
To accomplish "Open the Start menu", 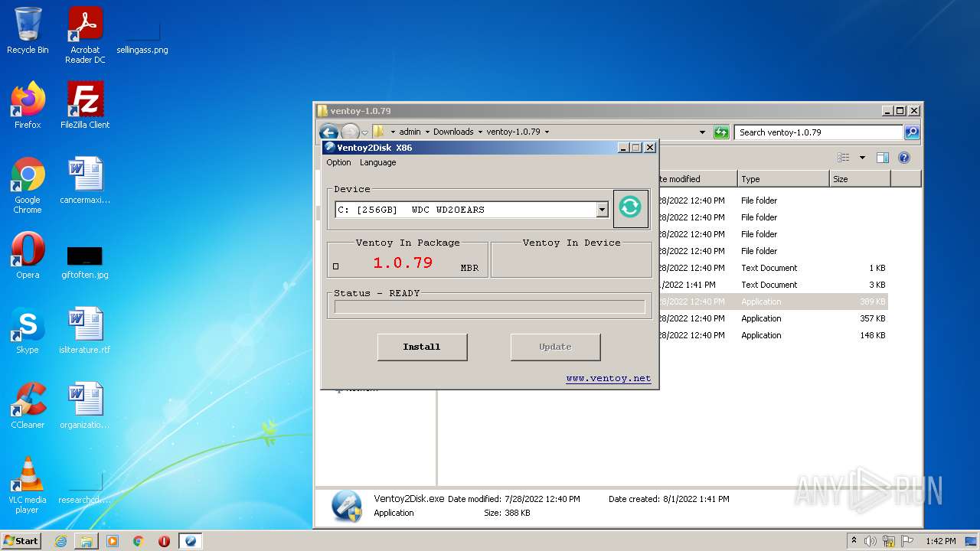I will (x=21, y=540).
